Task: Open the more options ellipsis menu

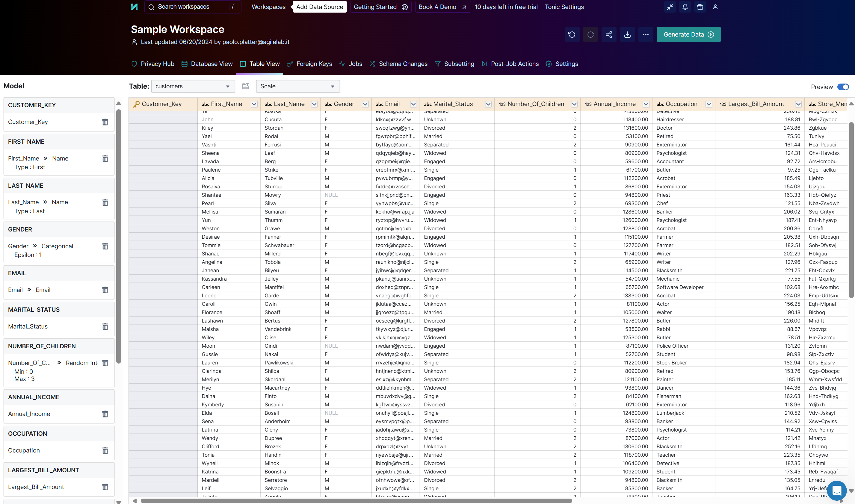Action: (x=646, y=35)
